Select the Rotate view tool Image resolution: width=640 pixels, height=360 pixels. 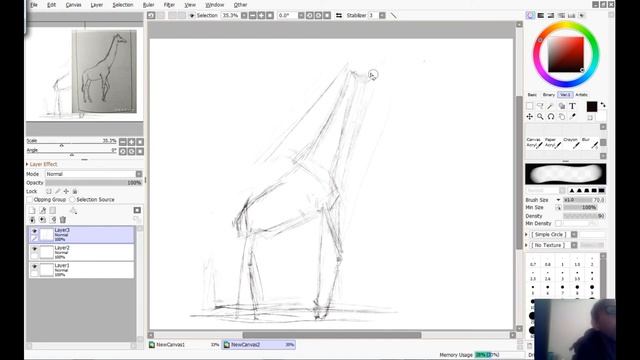tap(551, 117)
